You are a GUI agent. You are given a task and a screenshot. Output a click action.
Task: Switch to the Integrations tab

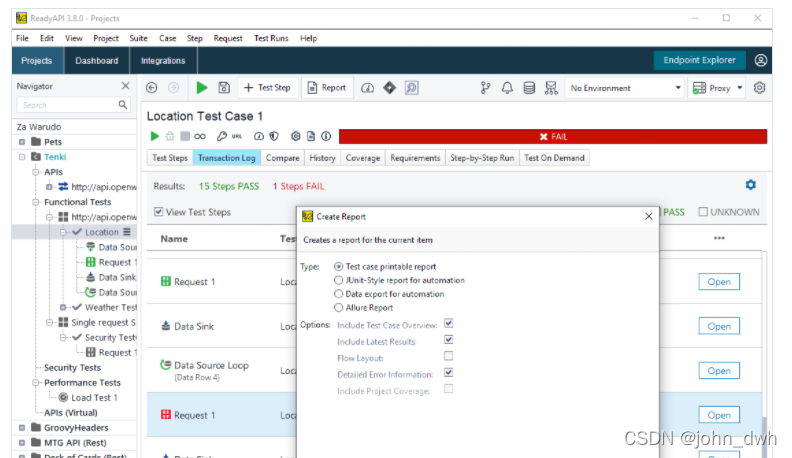point(163,61)
